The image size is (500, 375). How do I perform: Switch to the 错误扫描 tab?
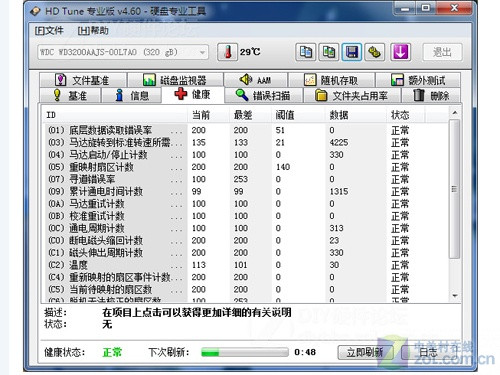coord(263,96)
